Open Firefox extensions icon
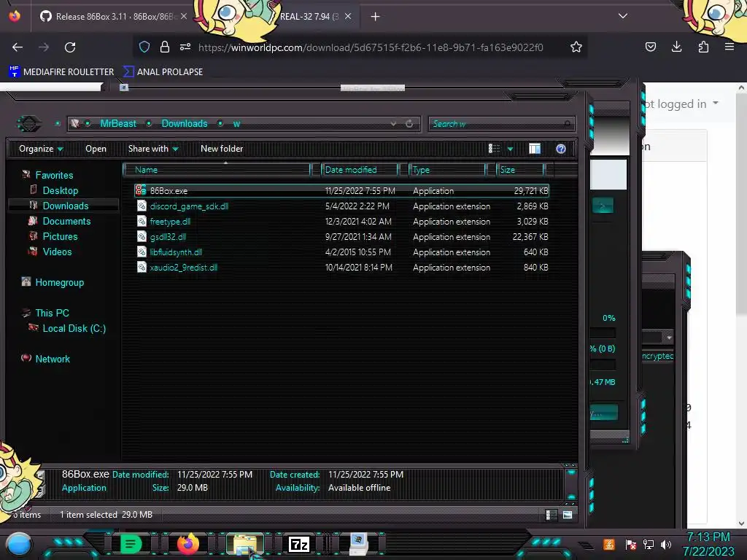This screenshot has height=560, width=747. [703, 47]
